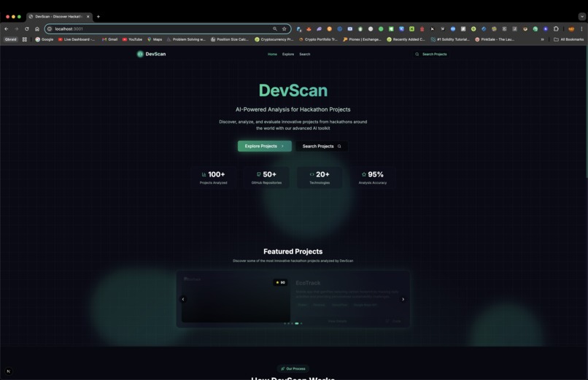Open the Problem Solving bookmark

186,39
